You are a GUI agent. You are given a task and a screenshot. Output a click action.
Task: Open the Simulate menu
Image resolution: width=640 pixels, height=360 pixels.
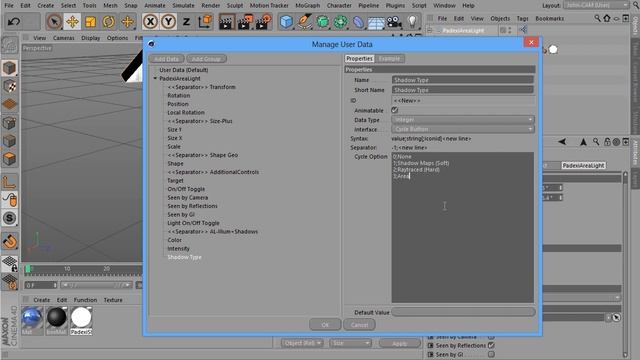(x=183, y=5)
